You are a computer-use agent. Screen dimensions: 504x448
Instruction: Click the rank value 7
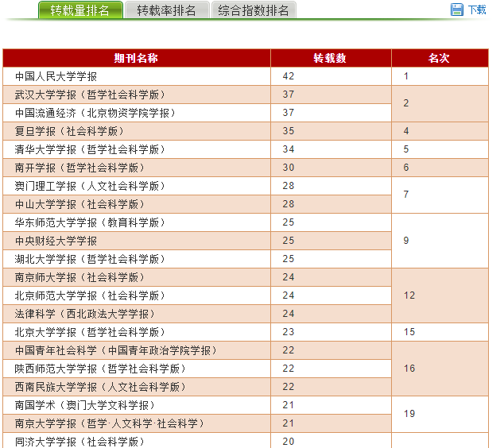pos(406,195)
